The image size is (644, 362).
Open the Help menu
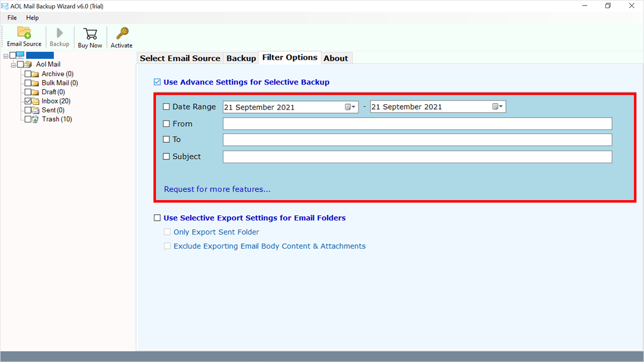point(32,18)
